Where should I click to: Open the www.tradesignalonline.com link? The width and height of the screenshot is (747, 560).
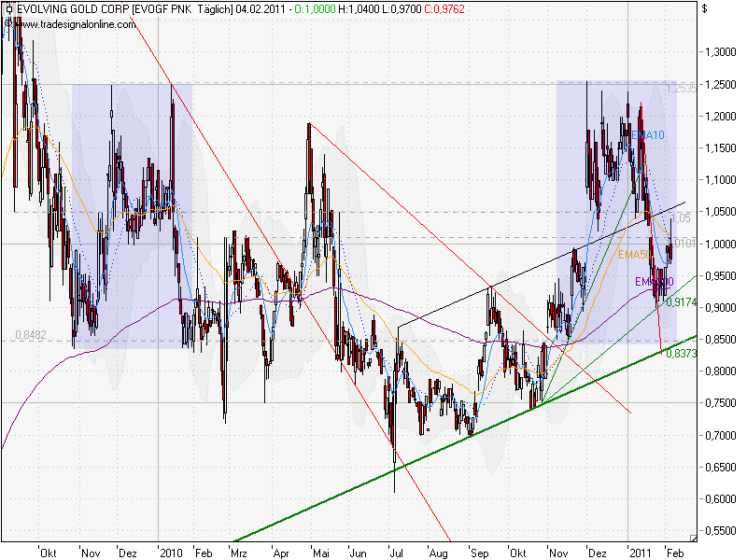[69, 22]
